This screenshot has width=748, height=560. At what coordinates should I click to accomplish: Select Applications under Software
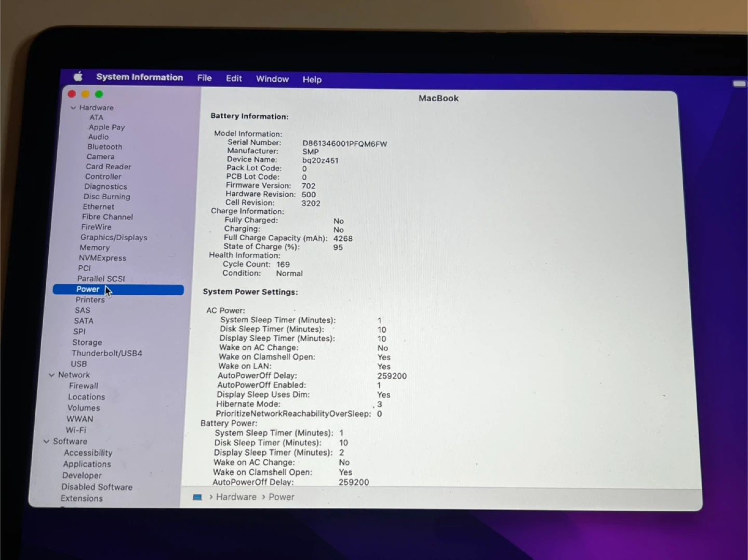87,464
